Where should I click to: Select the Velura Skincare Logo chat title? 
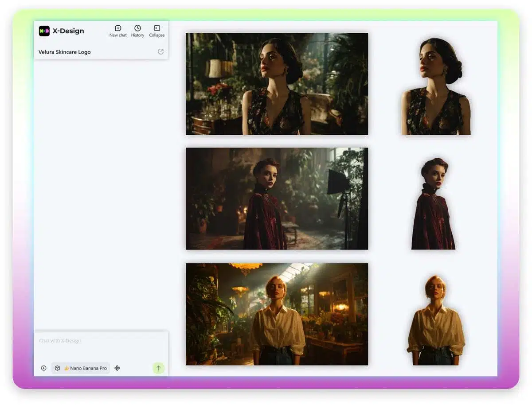point(65,52)
